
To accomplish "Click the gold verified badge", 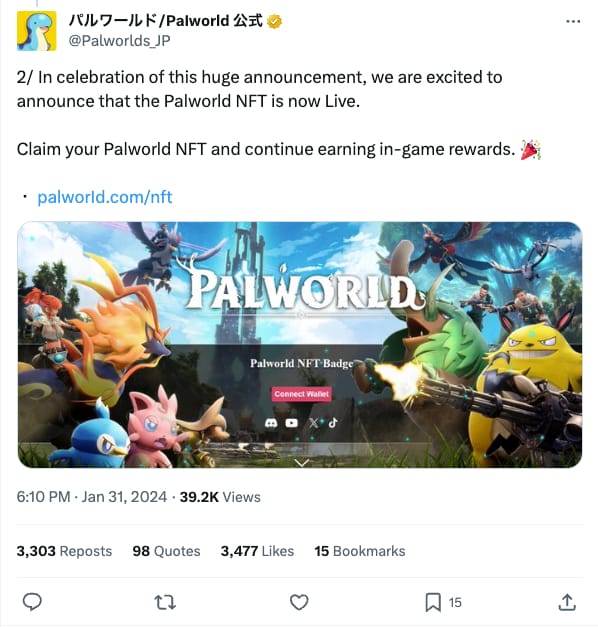I will click(x=274, y=21).
